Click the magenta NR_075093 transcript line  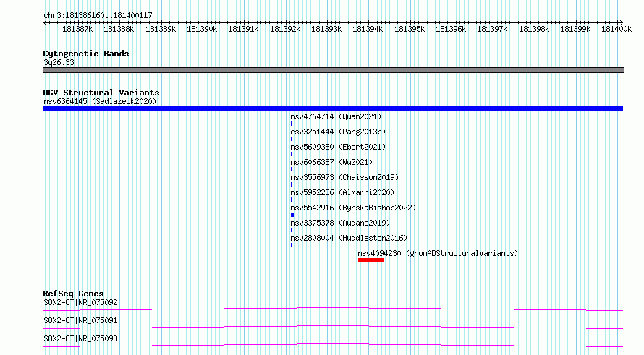333,345
